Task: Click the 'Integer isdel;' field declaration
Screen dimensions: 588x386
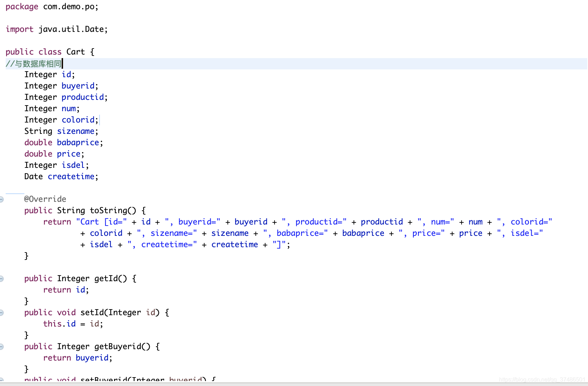Action: (x=57, y=165)
